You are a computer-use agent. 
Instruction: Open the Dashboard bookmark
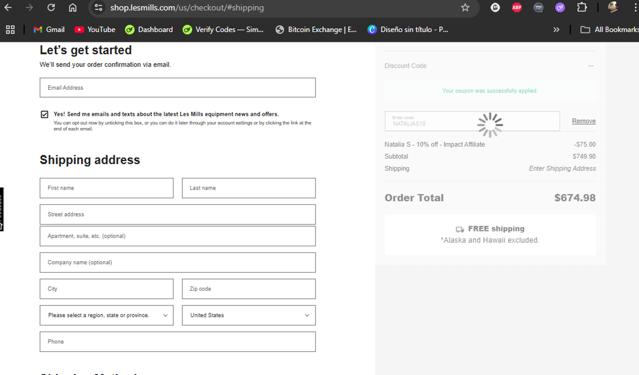(149, 29)
